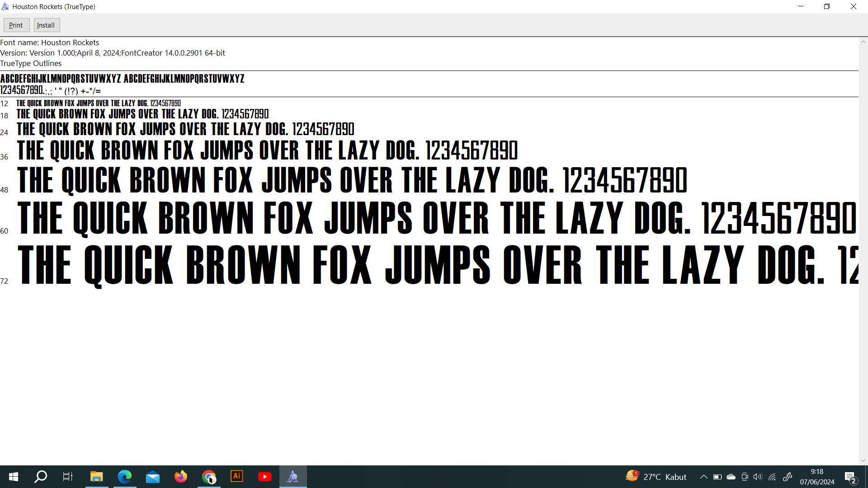Click the Install font button
The height and width of the screenshot is (488, 868).
pos(47,25)
